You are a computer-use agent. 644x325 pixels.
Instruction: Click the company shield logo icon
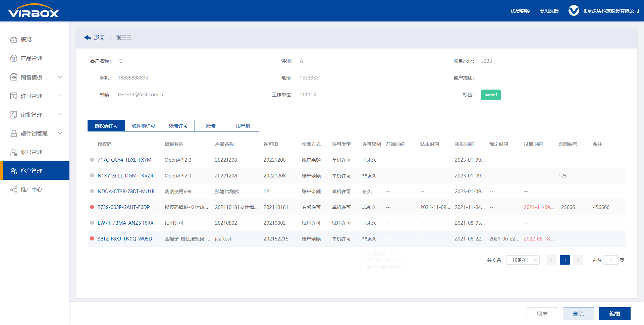pos(574,11)
